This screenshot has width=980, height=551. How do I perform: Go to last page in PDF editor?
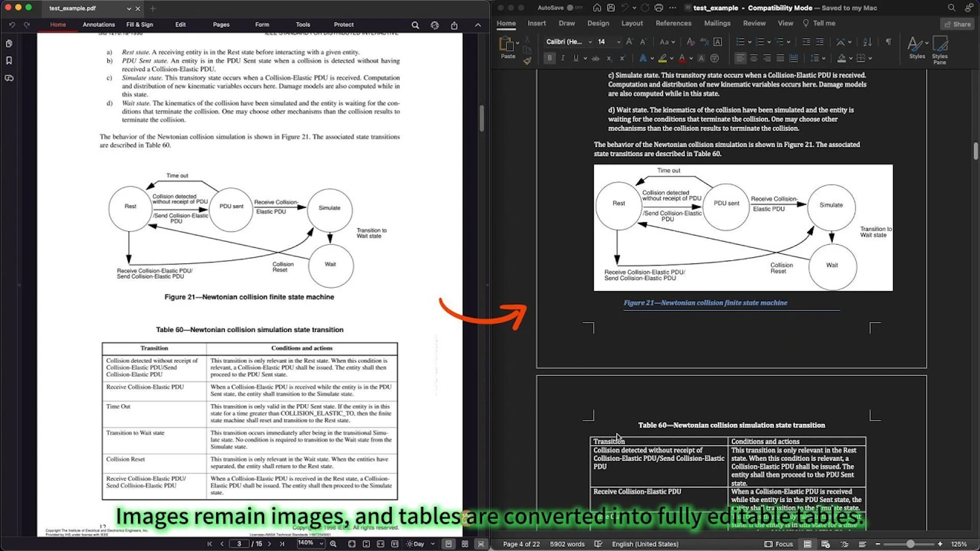282,544
